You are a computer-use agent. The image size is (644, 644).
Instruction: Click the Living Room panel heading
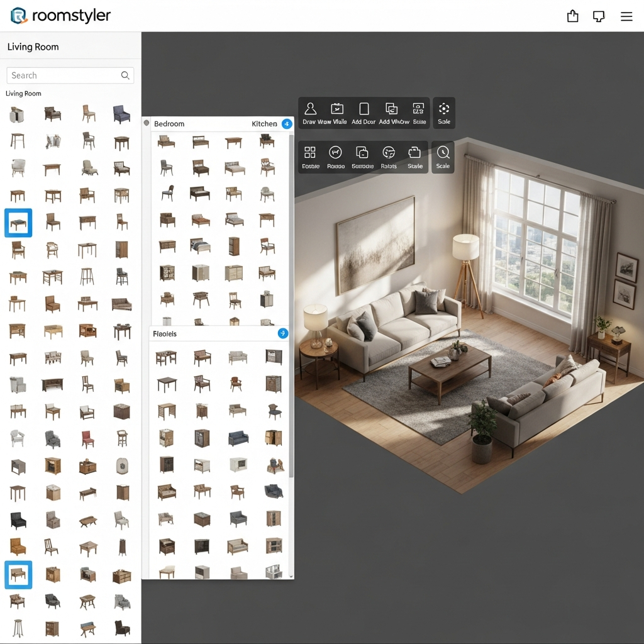point(33,47)
